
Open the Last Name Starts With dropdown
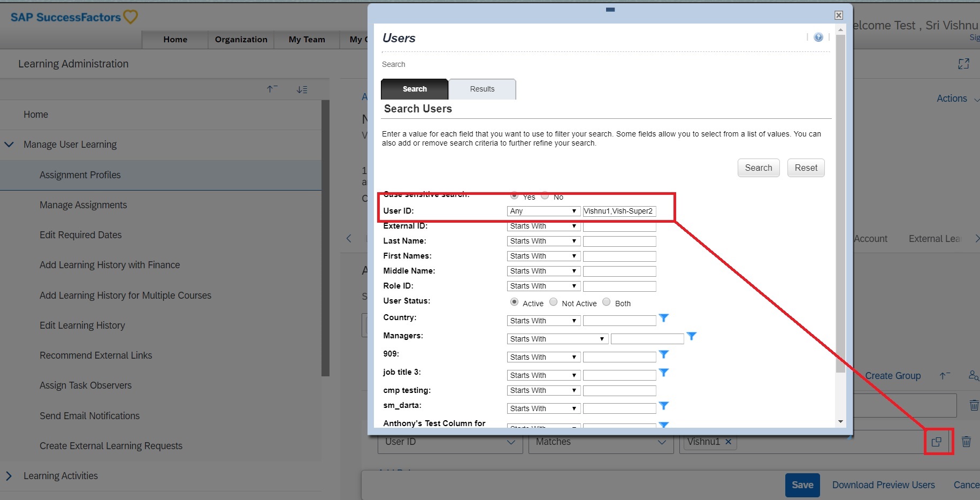(x=543, y=241)
